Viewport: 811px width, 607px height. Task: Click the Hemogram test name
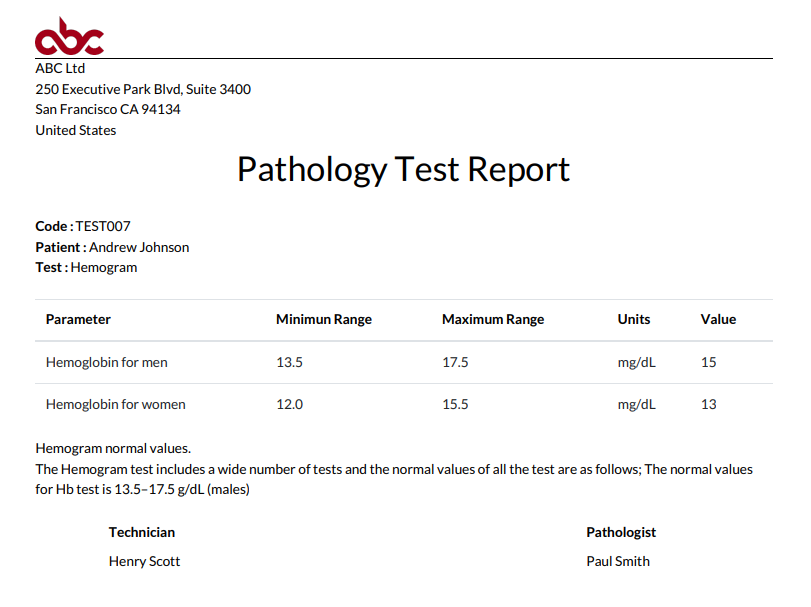pos(104,268)
